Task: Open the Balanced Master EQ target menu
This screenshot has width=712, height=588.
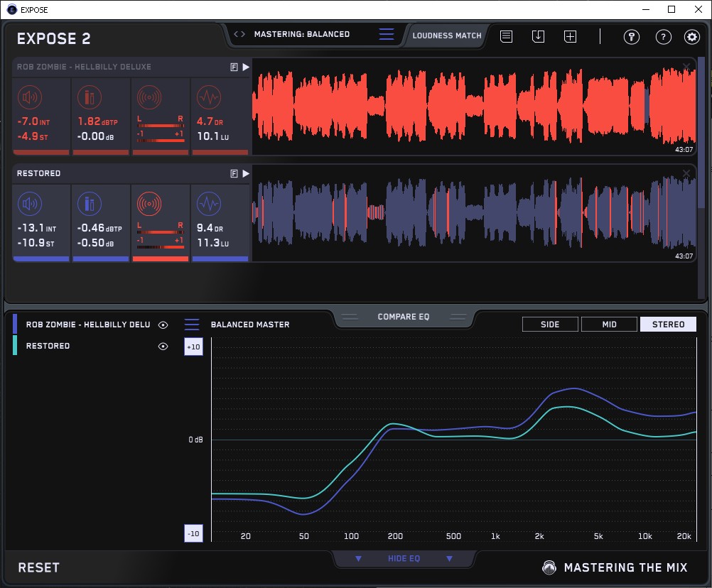Action: coord(192,325)
